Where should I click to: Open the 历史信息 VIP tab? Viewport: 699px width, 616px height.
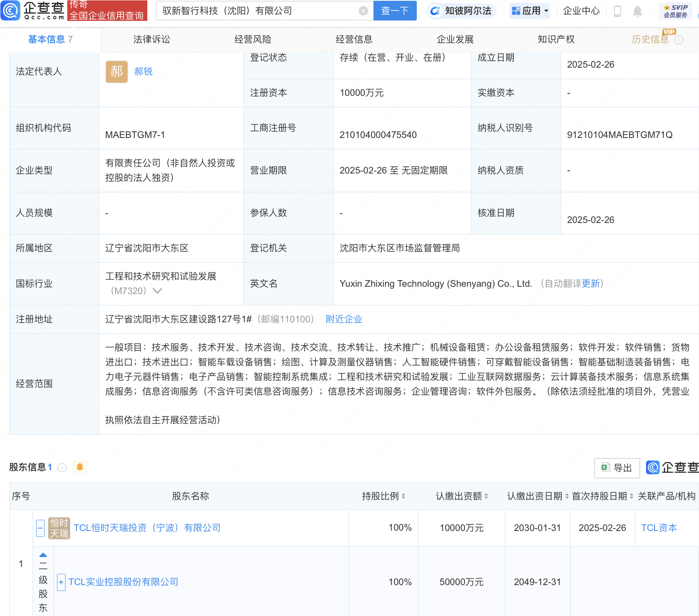pyautogui.click(x=650, y=39)
